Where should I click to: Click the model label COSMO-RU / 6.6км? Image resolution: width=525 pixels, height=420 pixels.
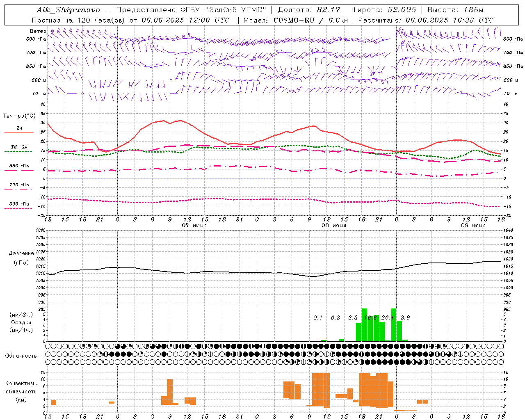tap(310, 20)
